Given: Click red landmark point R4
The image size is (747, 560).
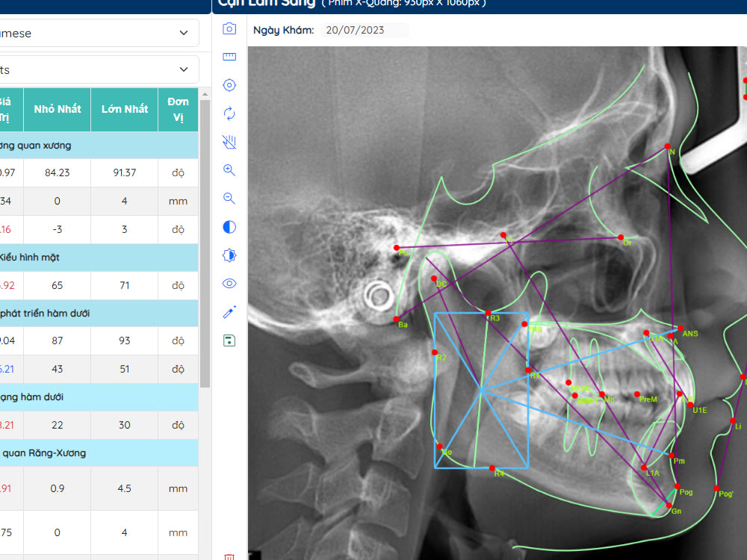Looking at the screenshot, I should [x=492, y=469].
